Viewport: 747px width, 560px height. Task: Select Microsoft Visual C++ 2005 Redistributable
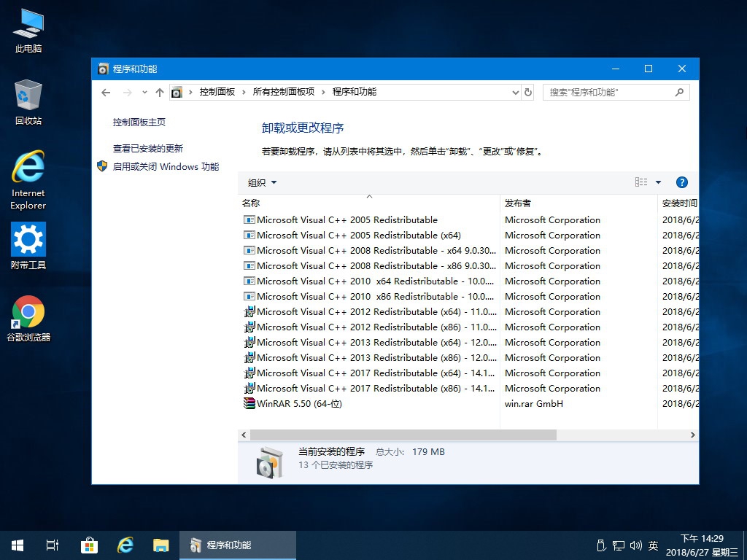tap(347, 220)
